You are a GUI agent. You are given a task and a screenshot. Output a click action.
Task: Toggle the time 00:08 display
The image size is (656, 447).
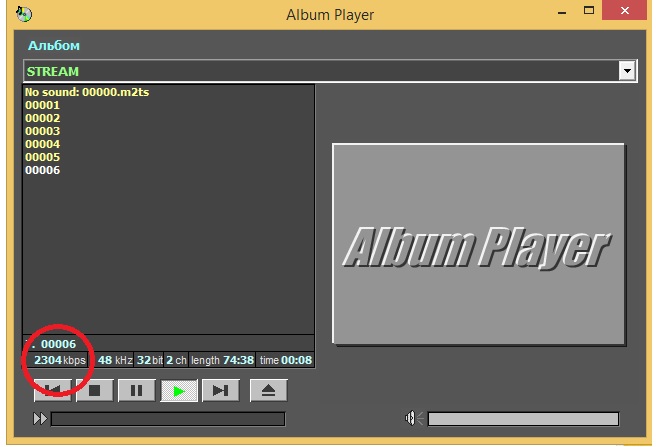pyautogui.click(x=285, y=360)
